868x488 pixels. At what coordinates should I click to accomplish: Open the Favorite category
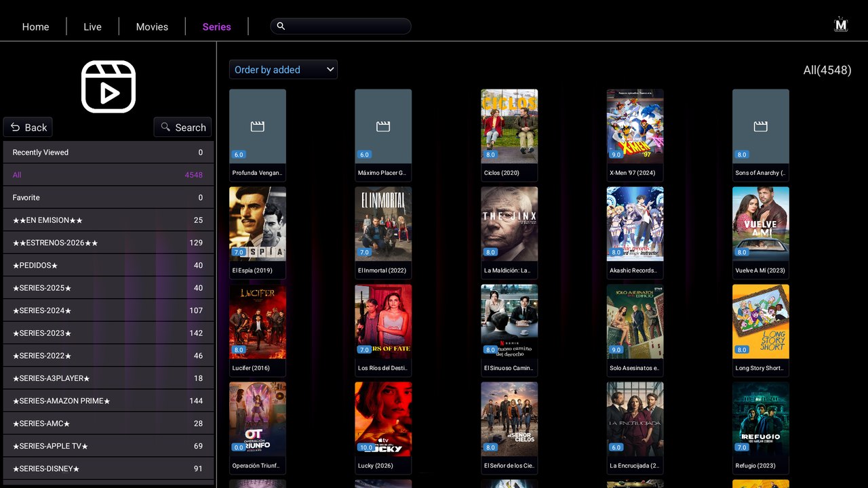(108, 197)
